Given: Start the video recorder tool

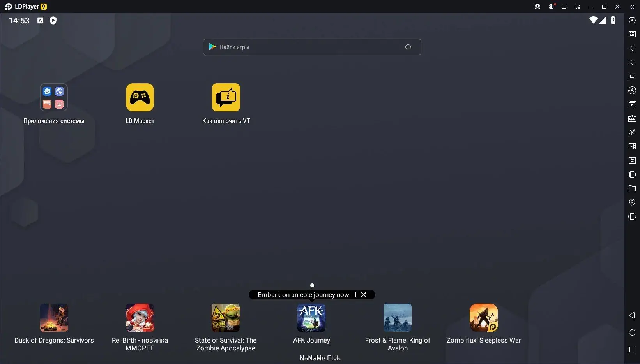Looking at the screenshot, I should (x=632, y=146).
